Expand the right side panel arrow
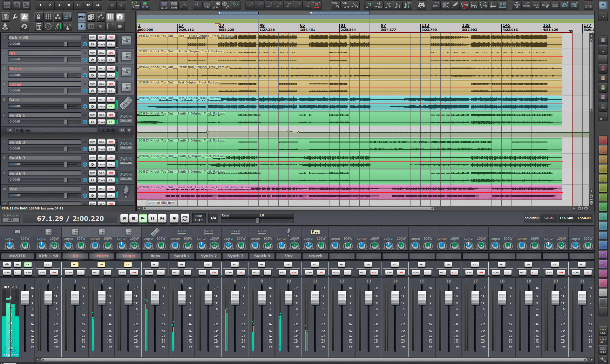Screen dimensions: 610x364 tap(603, 16)
